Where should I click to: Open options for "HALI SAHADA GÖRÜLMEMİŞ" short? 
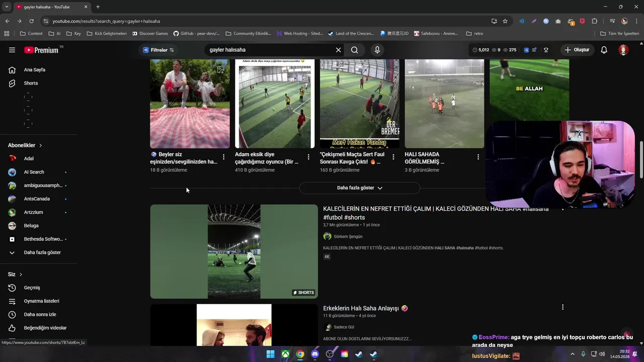[x=478, y=157]
